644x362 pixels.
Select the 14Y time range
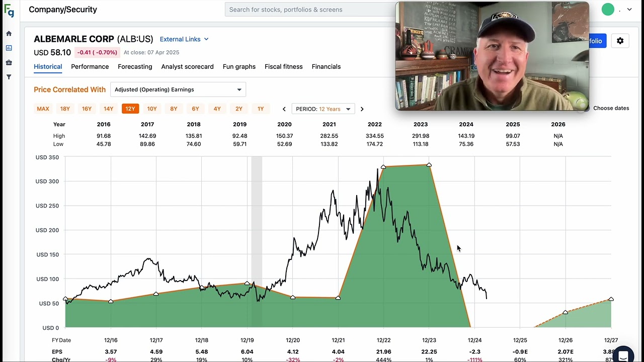click(x=108, y=109)
